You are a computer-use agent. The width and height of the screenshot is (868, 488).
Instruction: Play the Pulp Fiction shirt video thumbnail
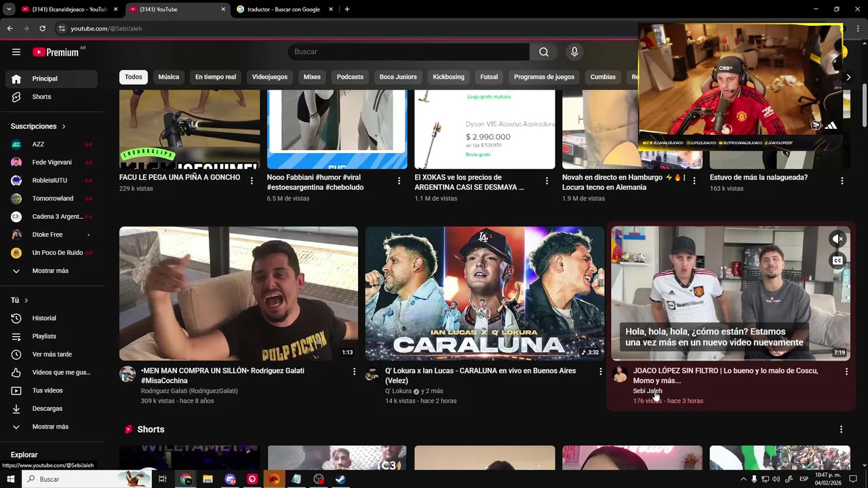click(239, 293)
